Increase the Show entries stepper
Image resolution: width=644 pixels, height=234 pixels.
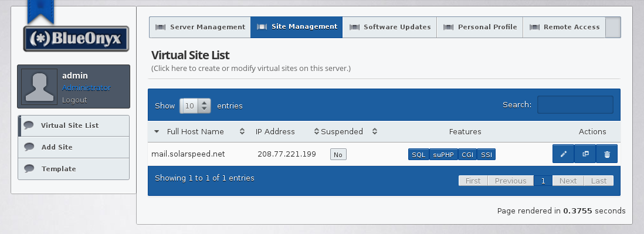pyautogui.click(x=204, y=103)
